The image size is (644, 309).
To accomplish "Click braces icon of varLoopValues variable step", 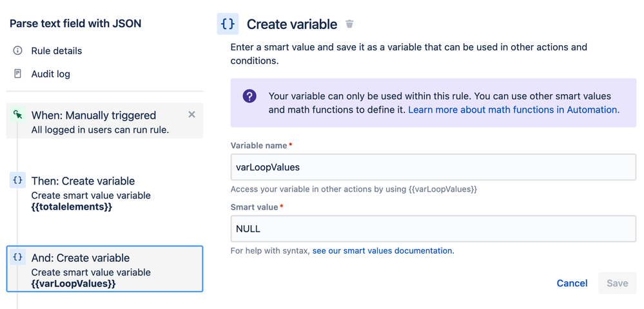I will tap(17, 257).
